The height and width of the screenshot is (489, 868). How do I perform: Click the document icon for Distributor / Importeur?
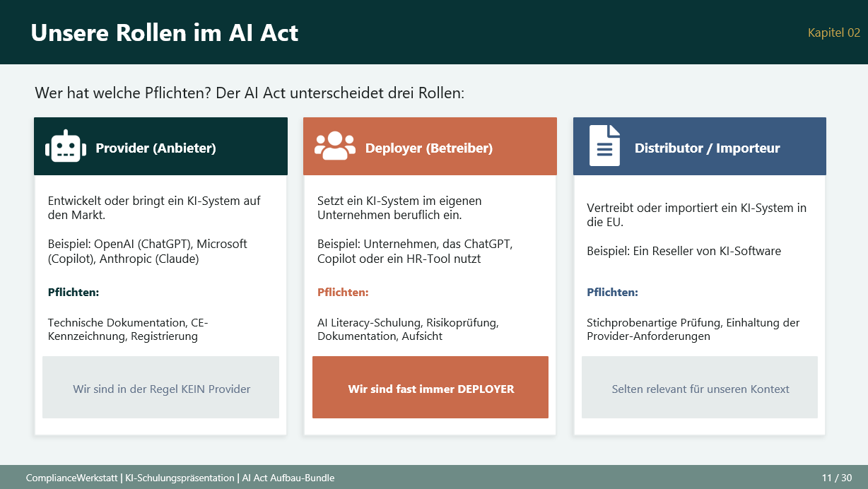(604, 146)
